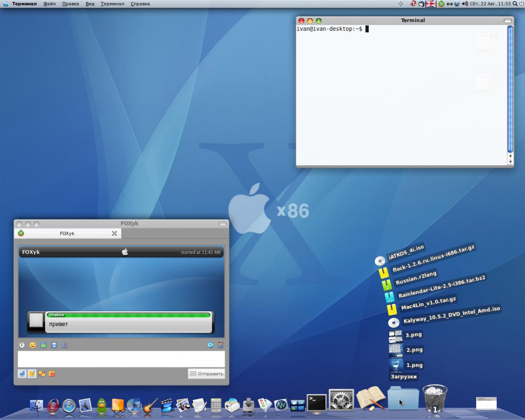Select the FOXyk chat tab
The image size is (525, 420).
pyautogui.click(x=68, y=233)
